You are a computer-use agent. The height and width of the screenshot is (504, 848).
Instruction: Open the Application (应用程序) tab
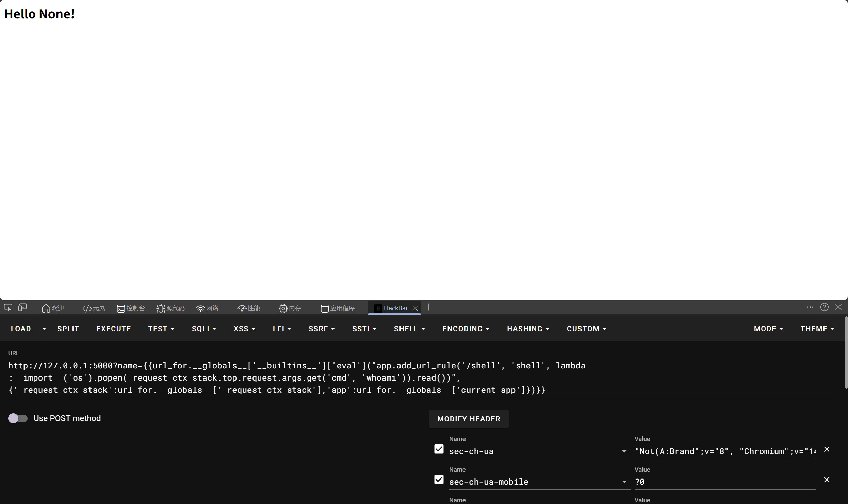tap(338, 308)
